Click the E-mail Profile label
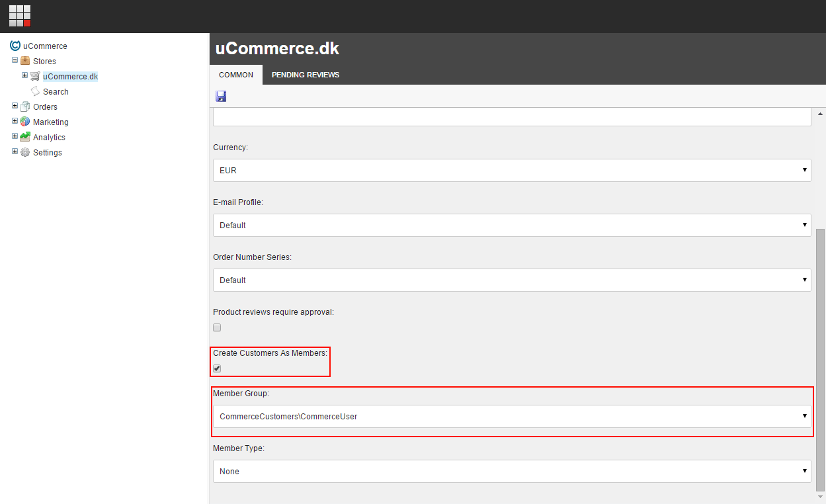The image size is (826, 504). click(238, 202)
